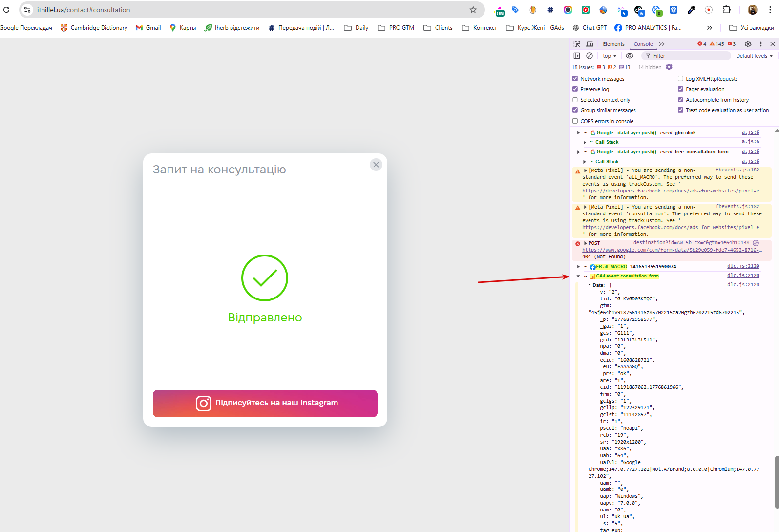Click Підписуйтесь на наш Instagram button
The height and width of the screenshot is (532, 779).
(x=265, y=404)
